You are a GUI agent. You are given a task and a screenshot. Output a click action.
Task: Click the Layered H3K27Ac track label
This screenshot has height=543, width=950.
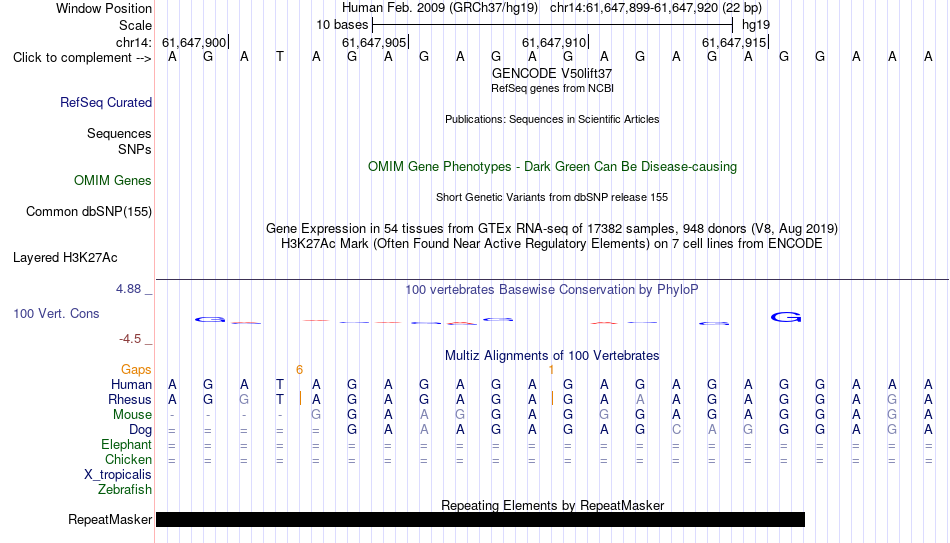tap(65, 258)
